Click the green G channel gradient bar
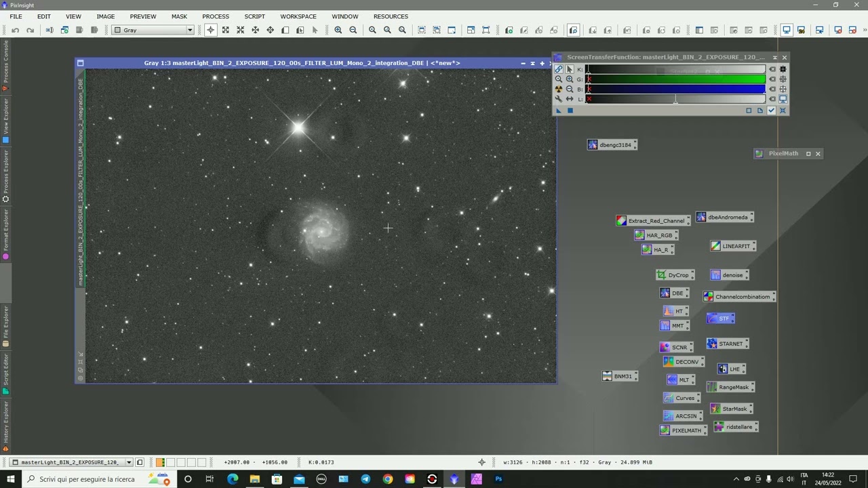The height and width of the screenshot is (488, 868). (x=677, y=79)
